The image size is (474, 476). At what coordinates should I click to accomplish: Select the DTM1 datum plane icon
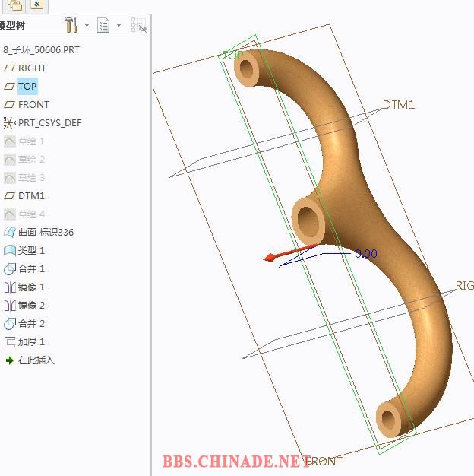pyautogui.click(x=10, y=195)
